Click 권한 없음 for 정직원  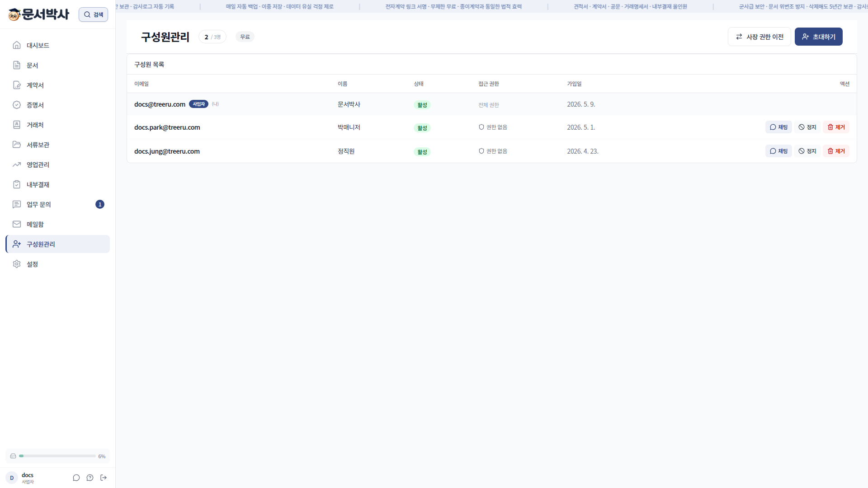click(x=493, y=151)
